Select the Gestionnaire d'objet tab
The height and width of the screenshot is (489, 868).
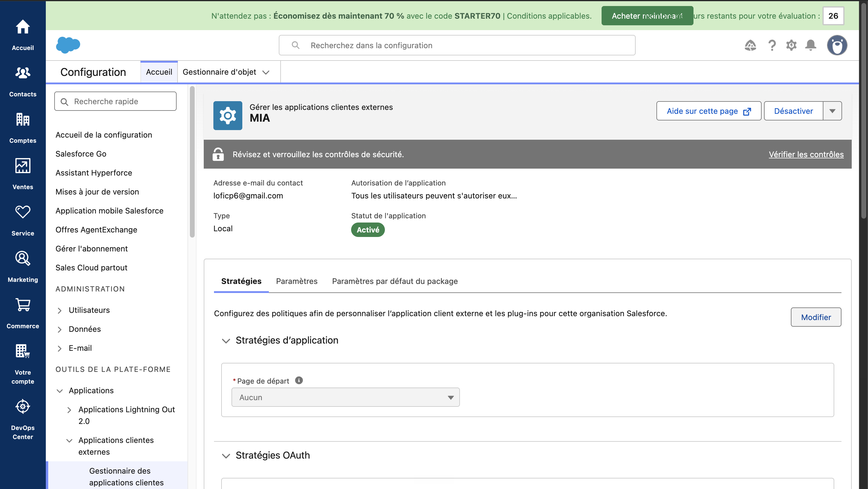[219, 72]
